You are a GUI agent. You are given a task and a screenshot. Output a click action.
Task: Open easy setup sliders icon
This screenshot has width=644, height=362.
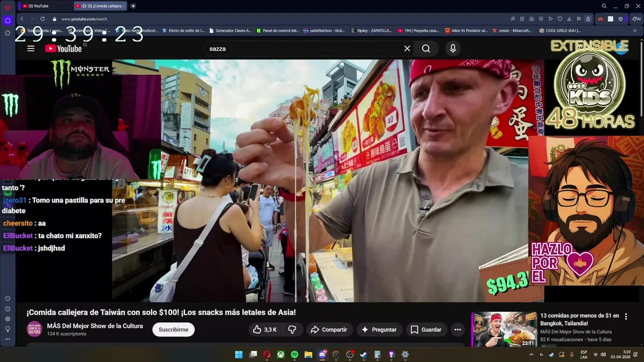[x=578, y=19]
